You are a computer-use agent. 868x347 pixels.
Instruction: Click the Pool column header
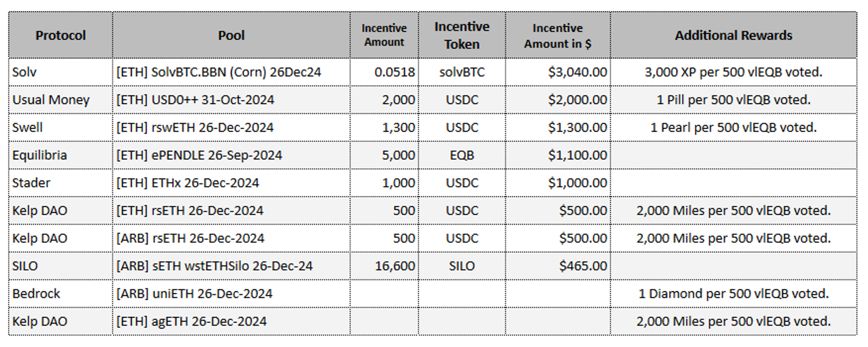coord(231,35)
